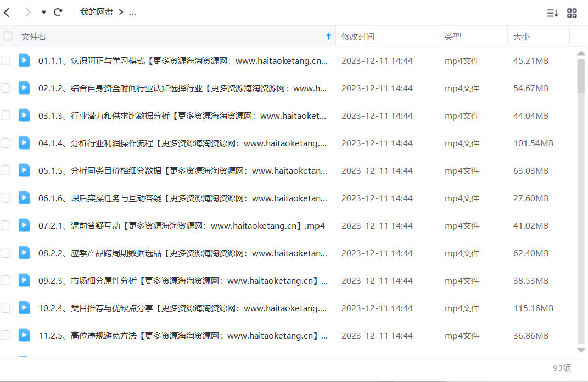Toggle the select-all checkbox
Image resolution: width=588 pixels, height=382 pixels.
click(x=8, y=36)
